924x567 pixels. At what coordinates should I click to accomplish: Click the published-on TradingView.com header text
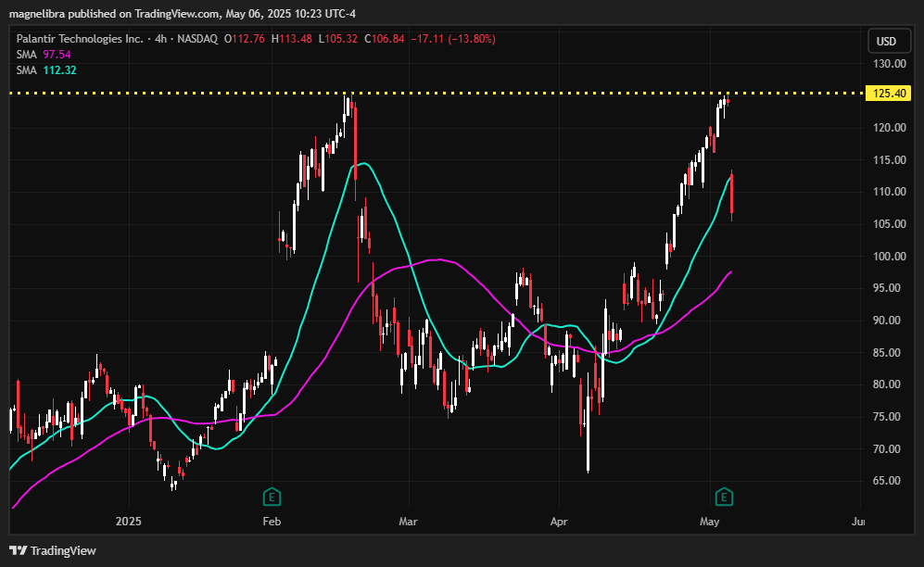[182, 14]
